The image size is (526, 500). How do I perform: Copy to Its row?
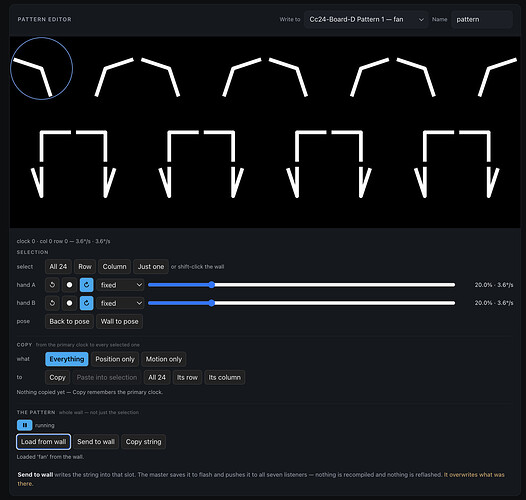click(x=187, y=378)
